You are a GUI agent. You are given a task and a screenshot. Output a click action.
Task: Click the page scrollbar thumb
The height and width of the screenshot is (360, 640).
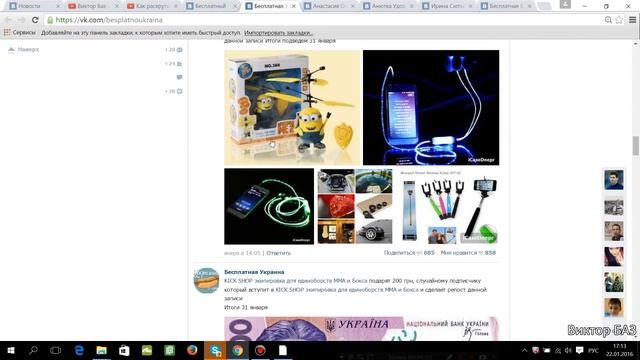pos(636,146)
